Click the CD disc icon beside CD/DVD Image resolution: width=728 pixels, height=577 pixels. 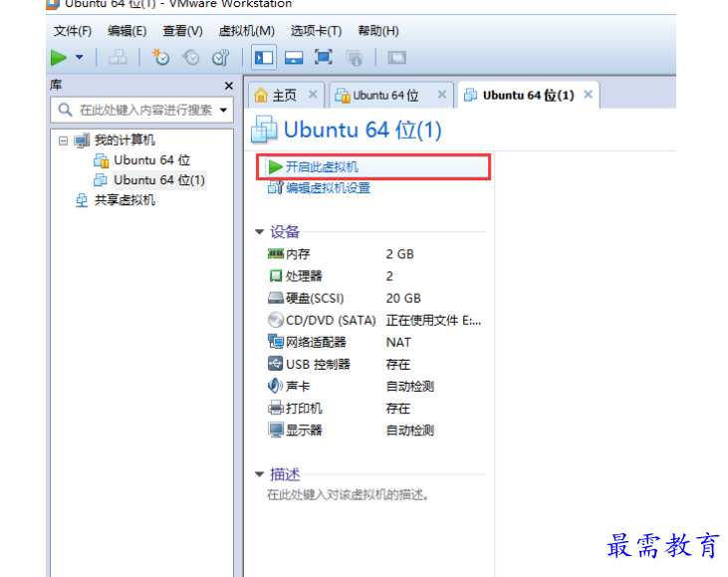[x=275, y=320]
